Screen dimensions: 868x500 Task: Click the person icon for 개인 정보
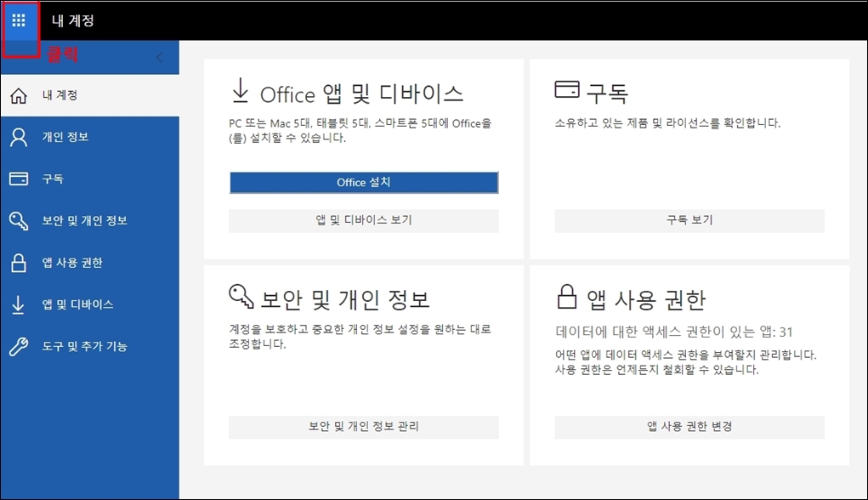18,137
